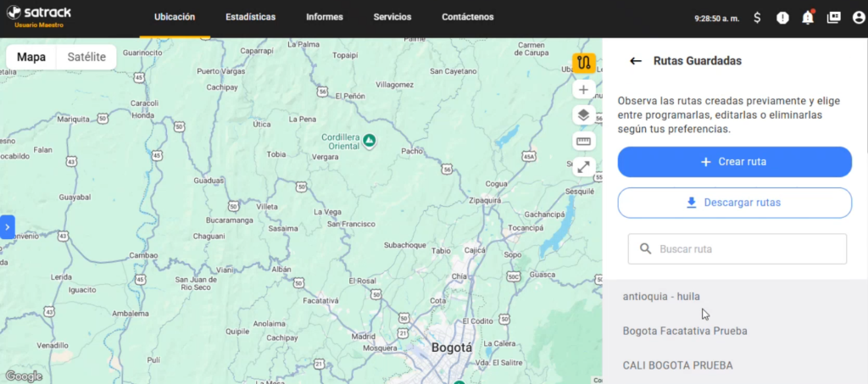Click the Cordillera Oriental map marker
Viewport: 868px width, 384px height.
(370, 141)
